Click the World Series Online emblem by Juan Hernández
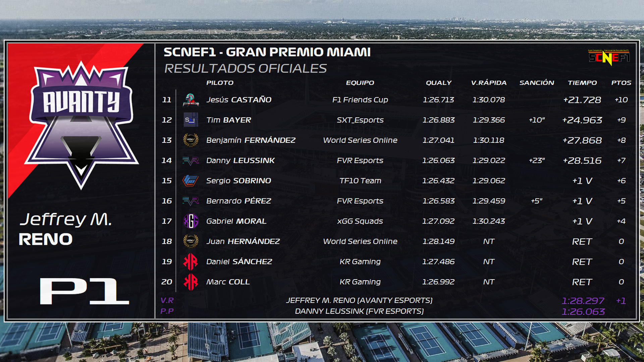Image resolution: width=644 pixels, height=362 pixels. point(191,241)
